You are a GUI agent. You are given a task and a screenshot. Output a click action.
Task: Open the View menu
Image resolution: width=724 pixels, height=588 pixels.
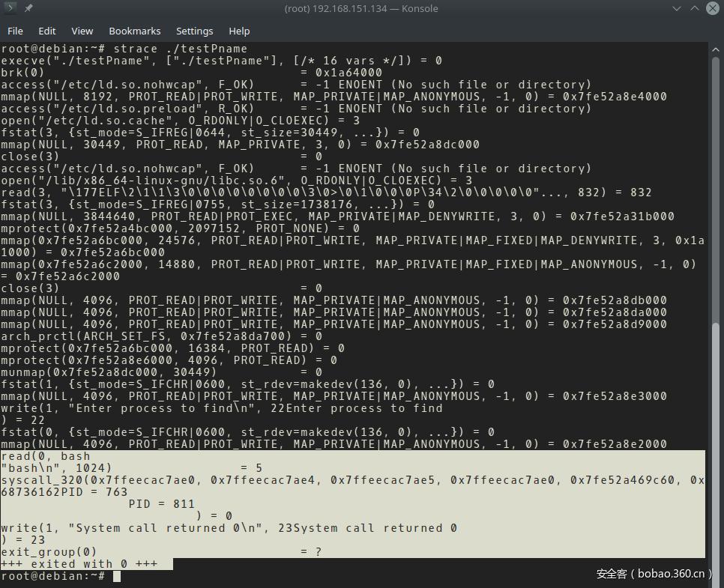pyautogui.click(x=82, y=31)
